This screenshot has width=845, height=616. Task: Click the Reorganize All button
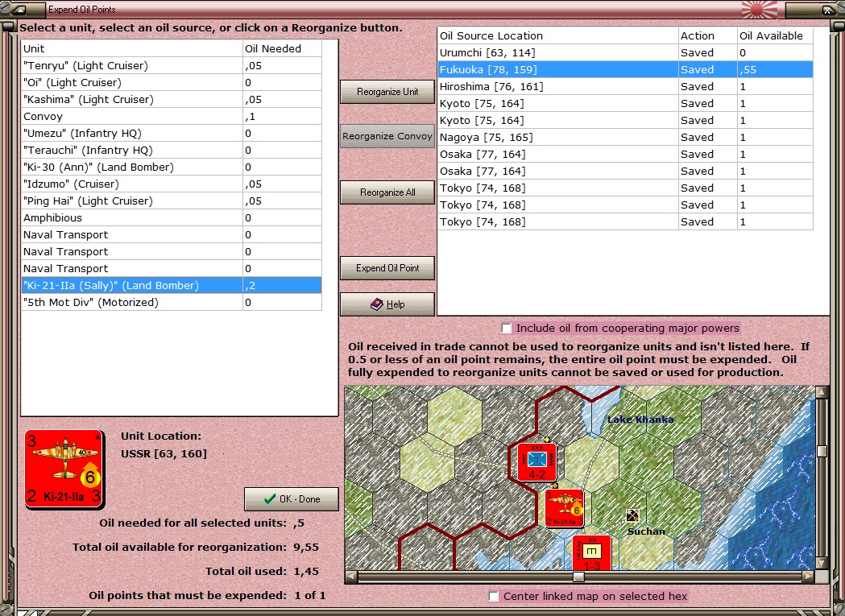click(387, 192)
